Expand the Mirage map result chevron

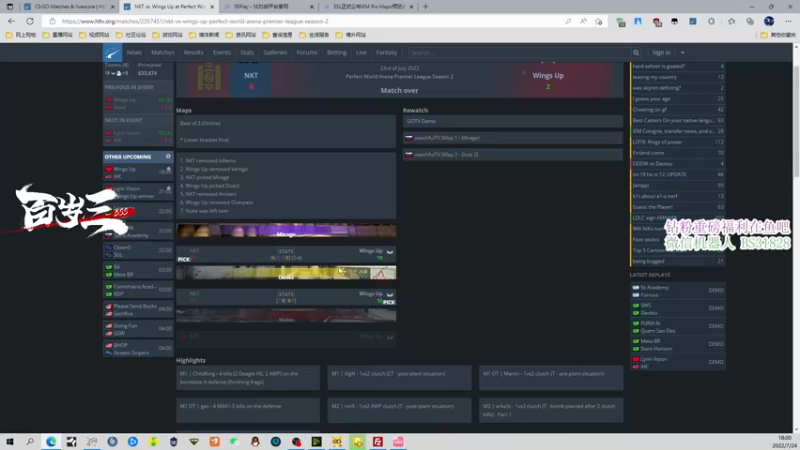[x=390, y=252]
